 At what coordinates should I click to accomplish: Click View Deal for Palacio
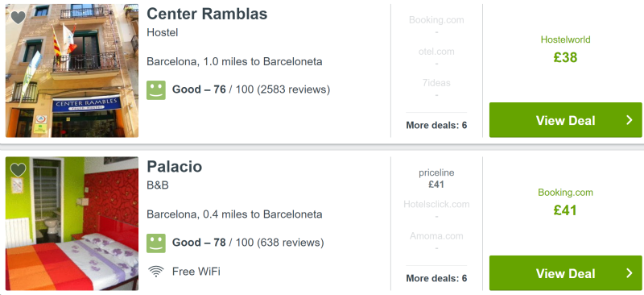coord(566,272)
